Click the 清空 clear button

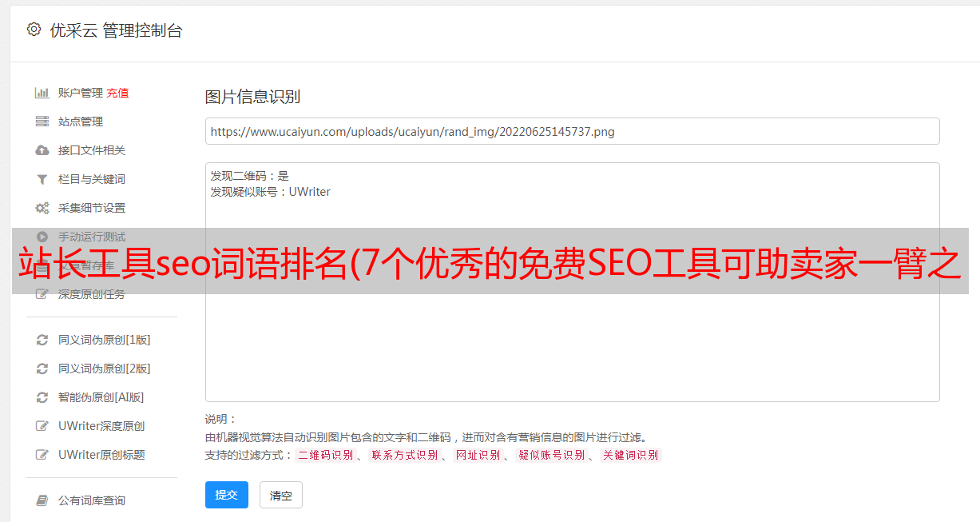(281, 495)
